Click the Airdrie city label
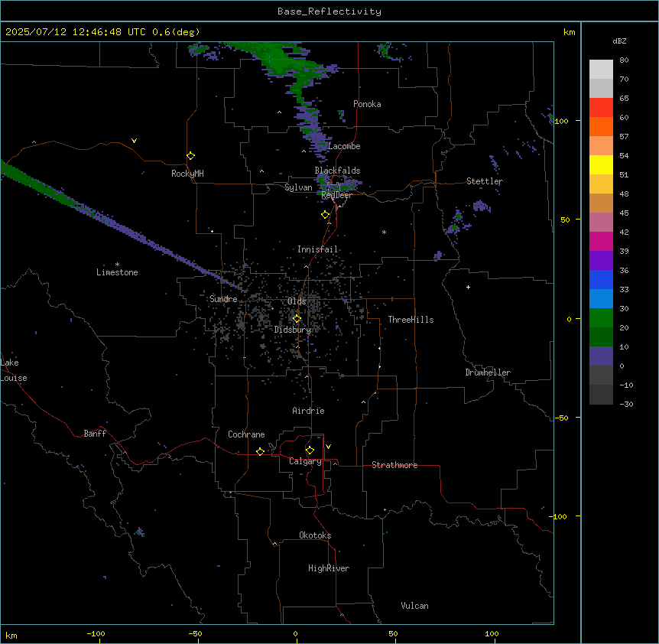Viewport: 659px width, 644px height. [308, 411]
